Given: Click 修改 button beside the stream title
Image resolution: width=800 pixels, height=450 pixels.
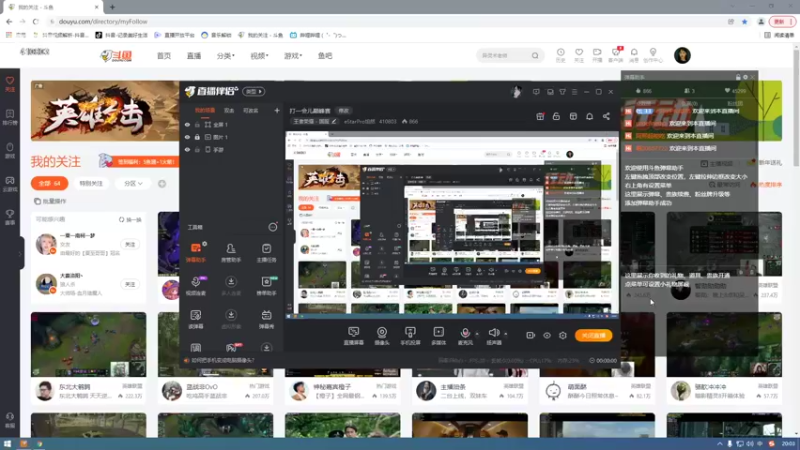Looking at the screenshot, I should [x=343, y=111].
